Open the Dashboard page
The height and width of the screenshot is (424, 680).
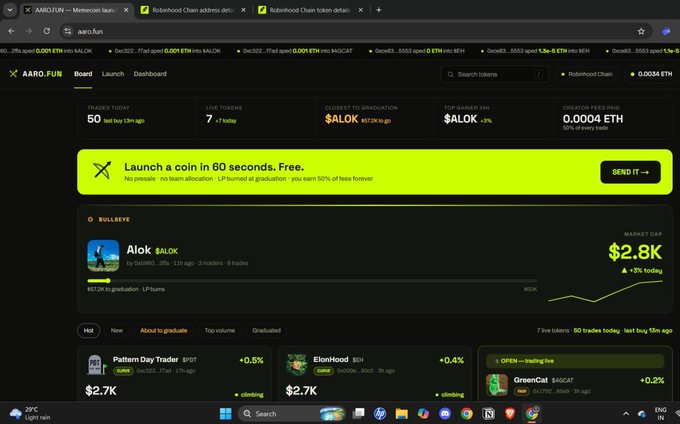pyautogui.click(x=150, y=74)
